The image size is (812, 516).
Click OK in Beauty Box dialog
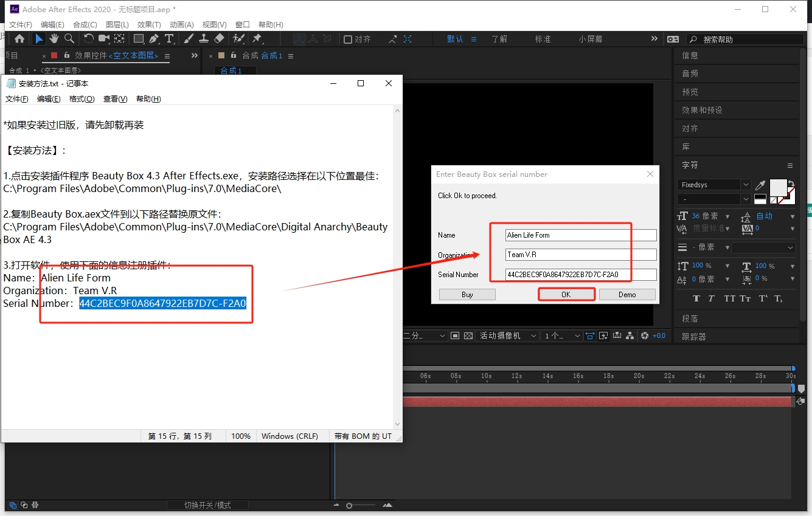click(x=566, y=294)
